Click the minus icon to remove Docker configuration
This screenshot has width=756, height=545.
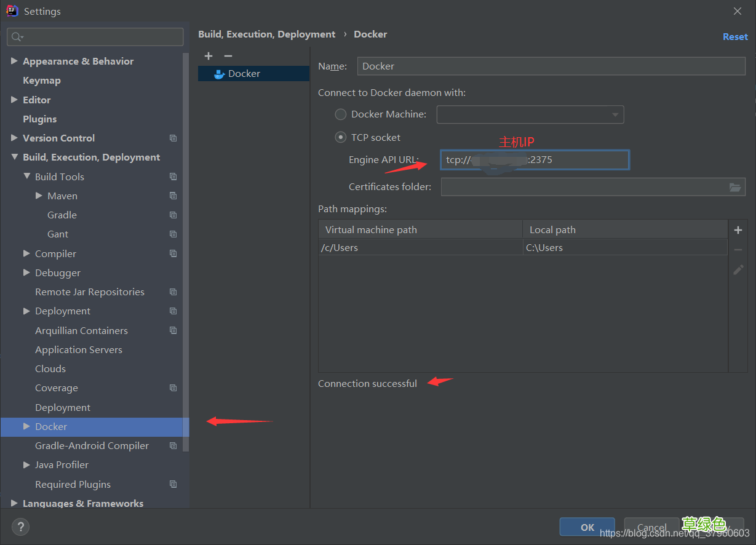[228, 56]
